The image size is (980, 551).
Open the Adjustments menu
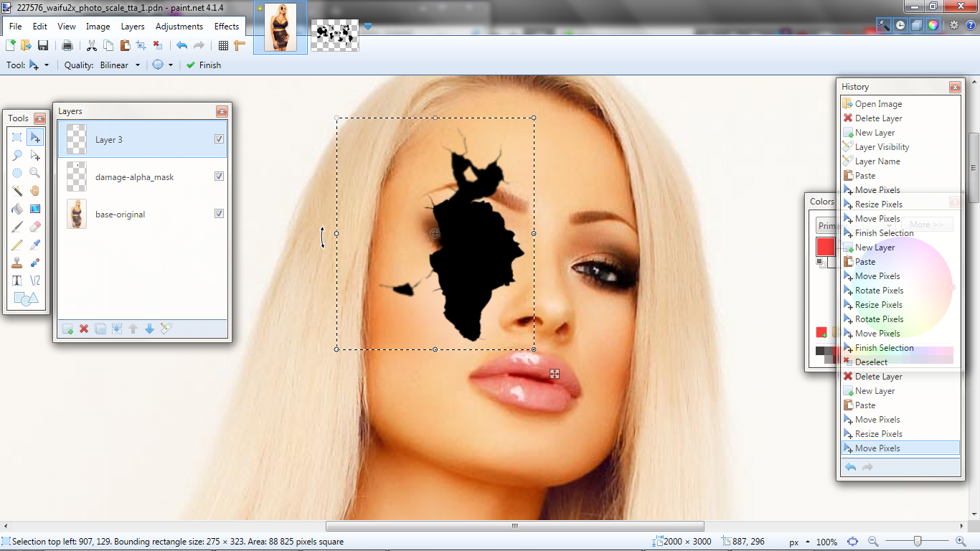click(179, 27)
